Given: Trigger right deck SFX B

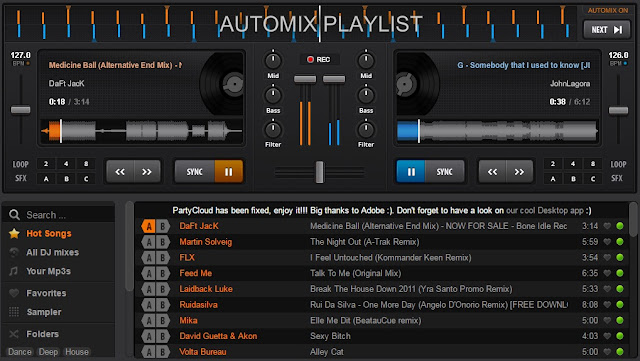Looking at the screenshot, I should click(573, 178).
